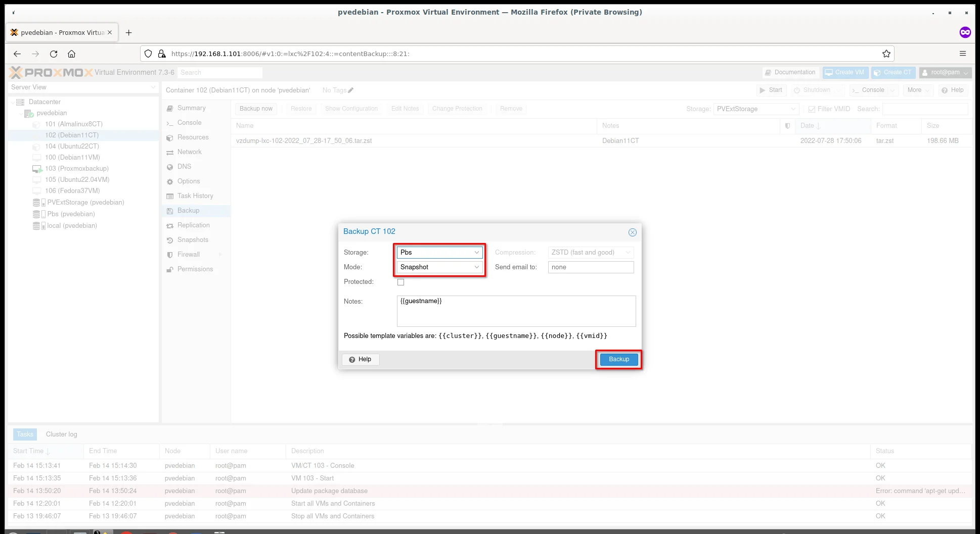Image resolution: width=980 pixels, height=534 pixels.
Task: Switch to the Cluster log tab
Action: (61, 434)
